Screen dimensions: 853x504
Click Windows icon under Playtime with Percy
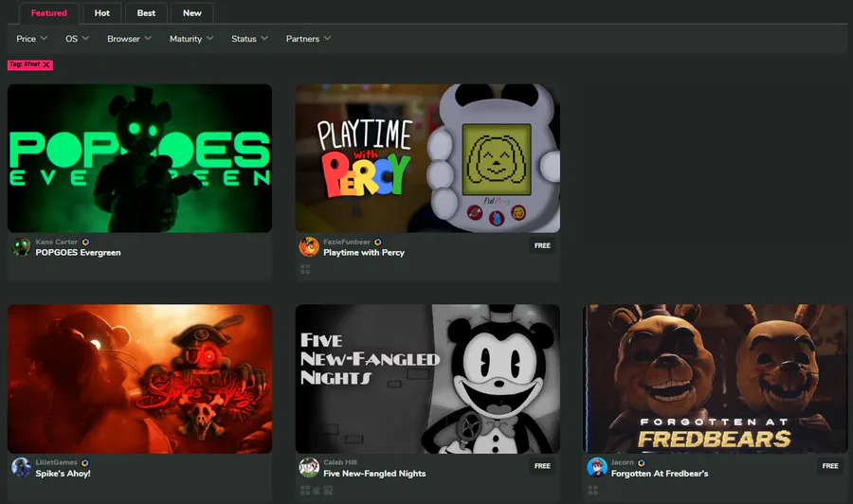[305, 269]
